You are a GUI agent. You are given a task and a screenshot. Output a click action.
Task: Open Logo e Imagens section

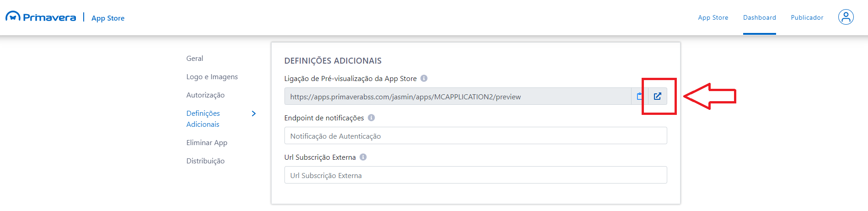click(x=212, y=77)
